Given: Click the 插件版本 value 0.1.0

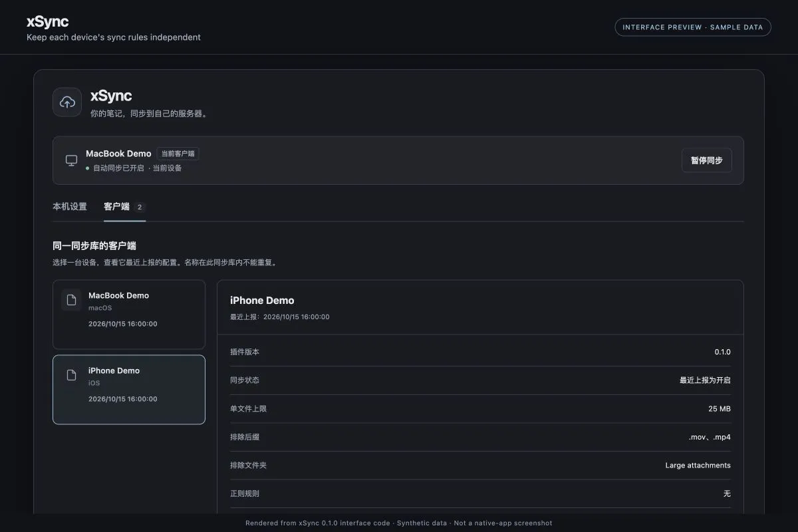Looking at the screenshot, I should click(722, 352).
